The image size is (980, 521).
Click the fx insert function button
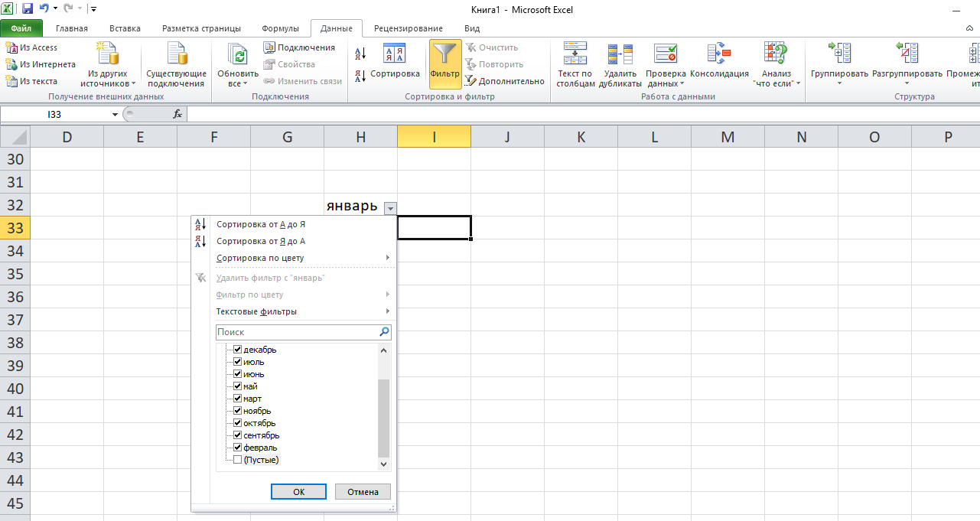(177, 114)
